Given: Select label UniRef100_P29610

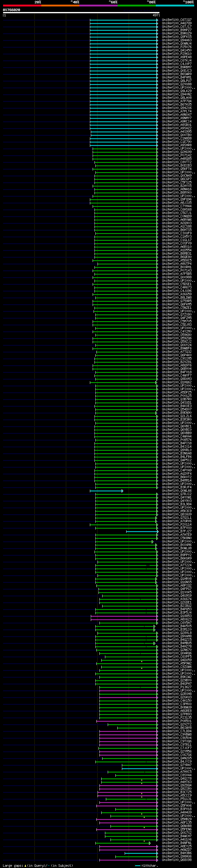Looking at the screenshot, I should (177, 54).
